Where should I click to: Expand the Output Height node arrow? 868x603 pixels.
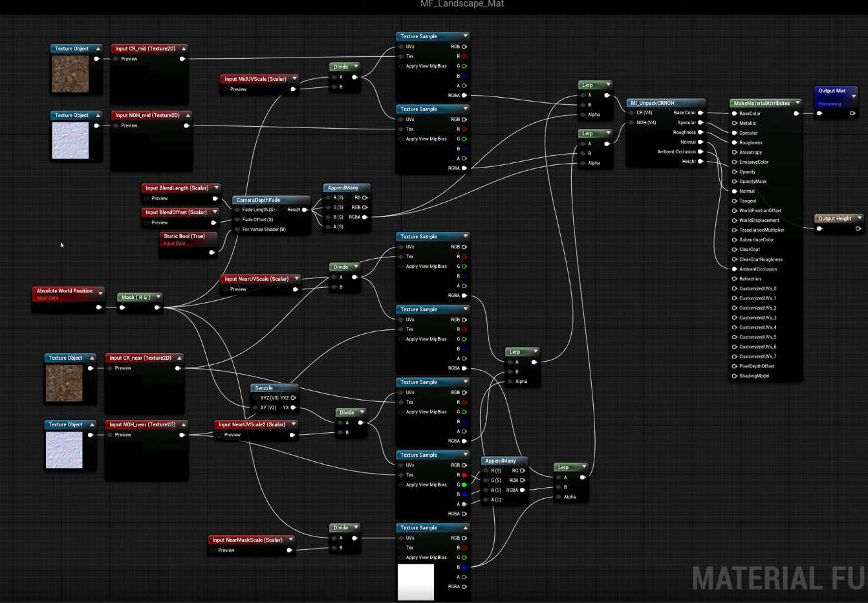[x=860, y=218]
